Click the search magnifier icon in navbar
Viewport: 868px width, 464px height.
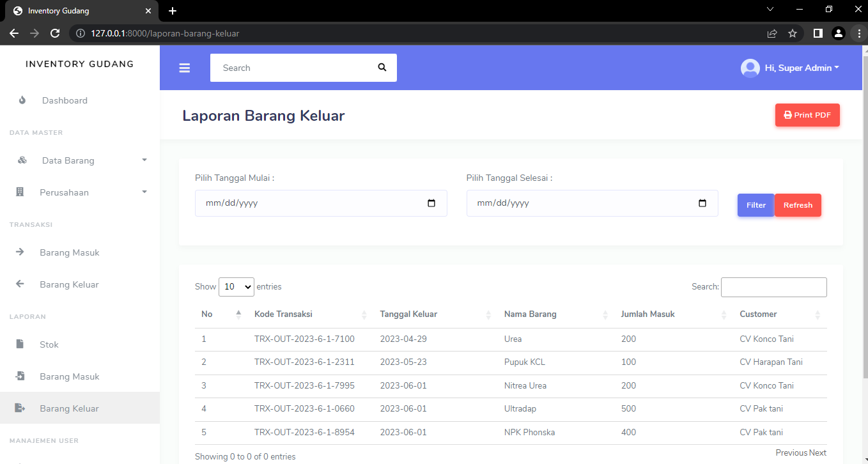[x=382, y=67]
